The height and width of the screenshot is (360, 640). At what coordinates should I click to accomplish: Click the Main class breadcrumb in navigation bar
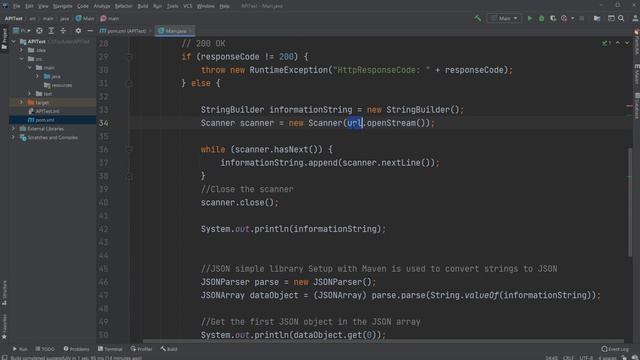(x=85, y=18)
